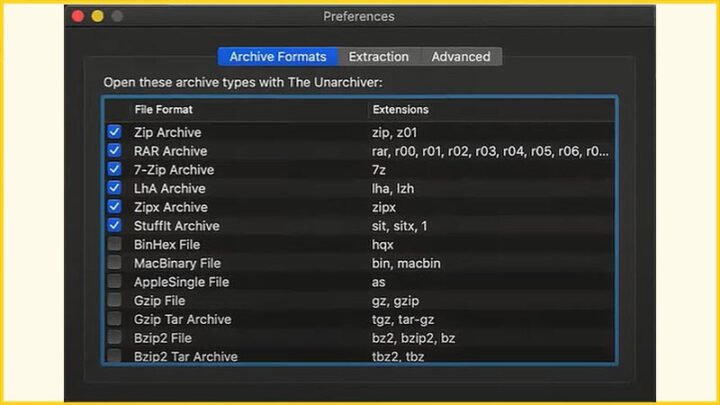
Task: Uncheck the Zipx Archive checkbox
Action: point(114,207)
